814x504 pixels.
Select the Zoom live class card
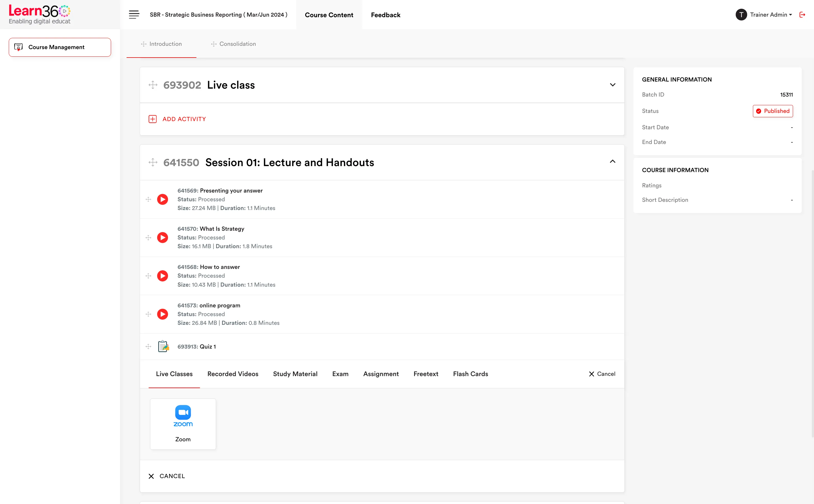pos(183,424)
